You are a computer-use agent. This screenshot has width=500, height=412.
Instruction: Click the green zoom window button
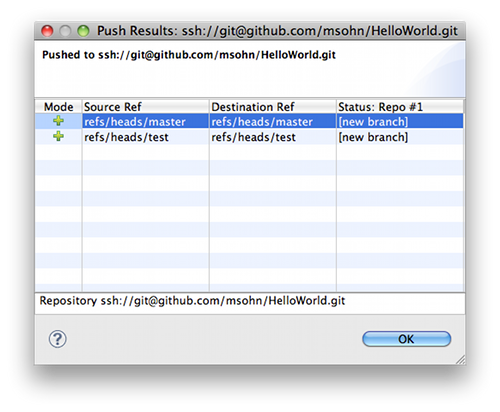click(x=83, y=31)
